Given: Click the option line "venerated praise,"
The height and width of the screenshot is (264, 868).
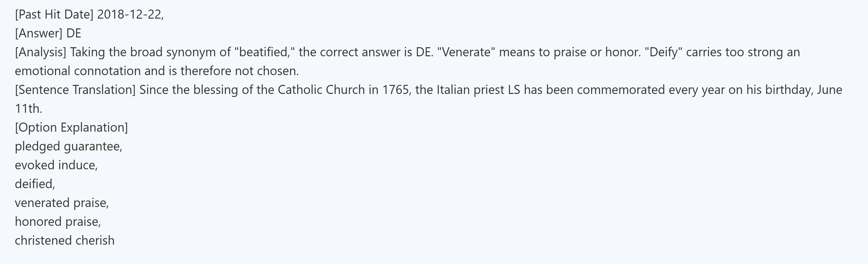Looking at the screenshot, I should pyautogui.click(x=62, y=203).
